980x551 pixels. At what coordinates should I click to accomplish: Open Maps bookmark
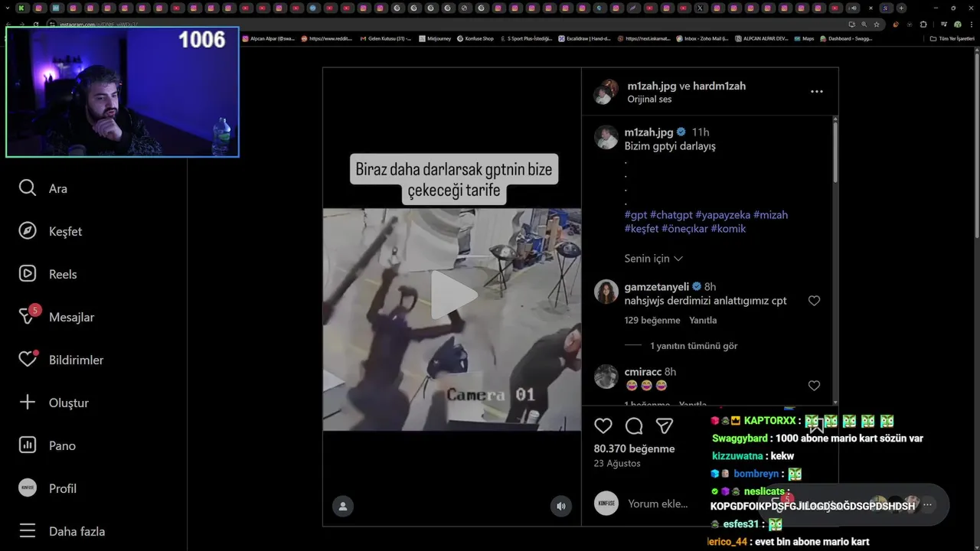click(804, 38)
